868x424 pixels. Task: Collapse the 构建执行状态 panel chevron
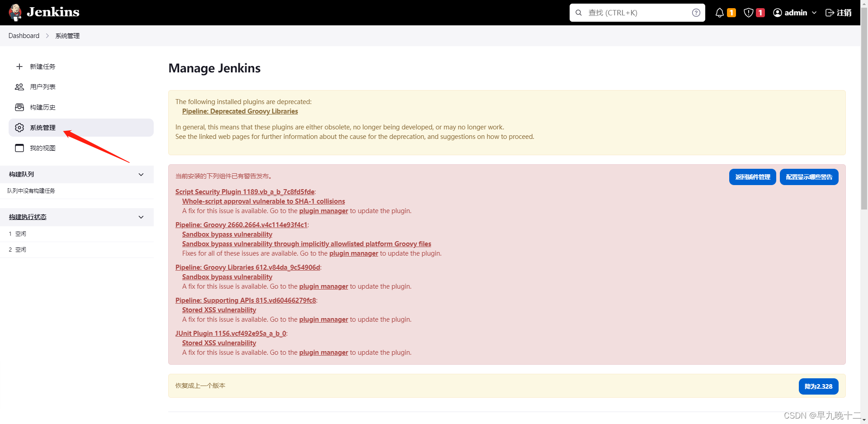click(141, 217)
